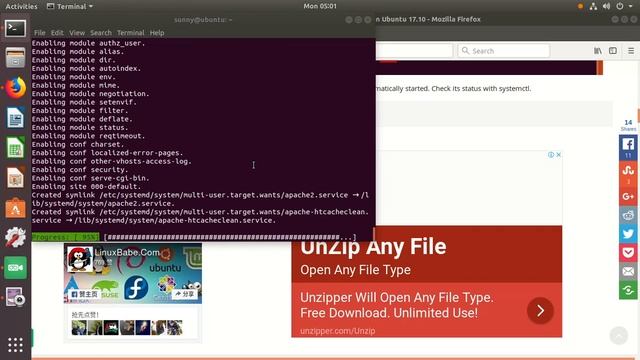Viewport: 640px width, 360px height.
Task: Share the page on Facebook
Action: pos(628,147)
